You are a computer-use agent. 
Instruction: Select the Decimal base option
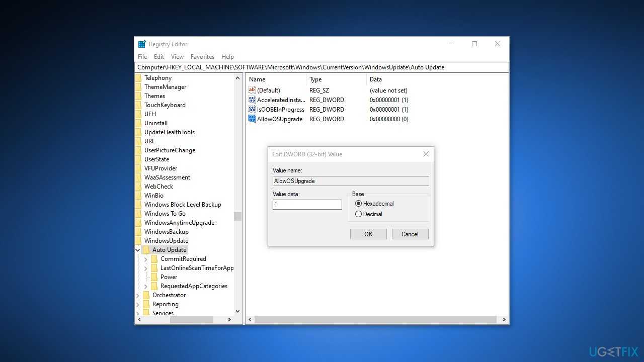pyautogui.click(x=358, y=214)
